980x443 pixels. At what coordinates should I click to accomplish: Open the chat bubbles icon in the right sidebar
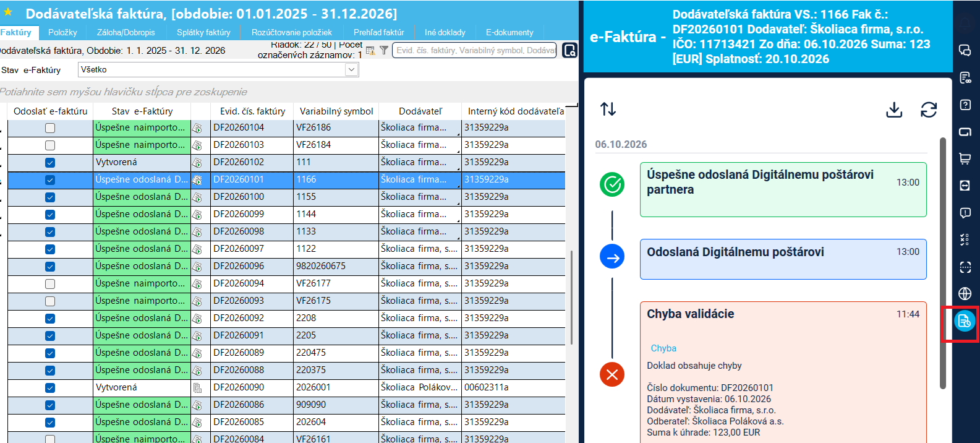point(965,50)
